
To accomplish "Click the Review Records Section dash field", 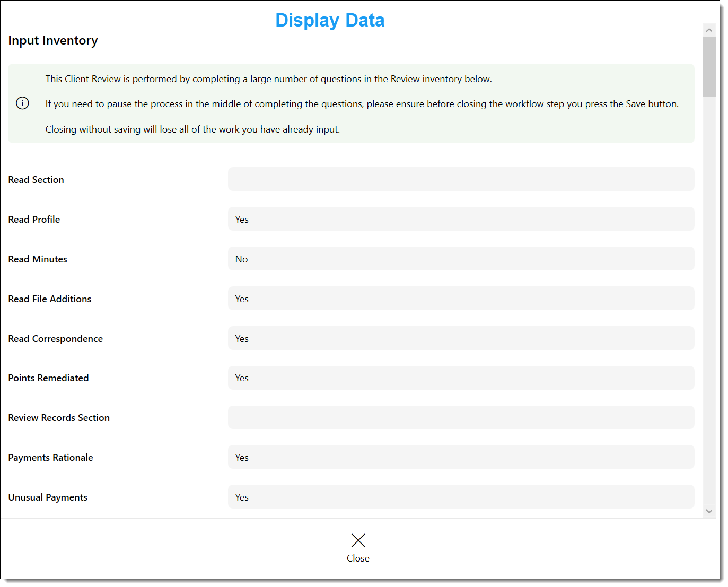I will click(461, 417).
